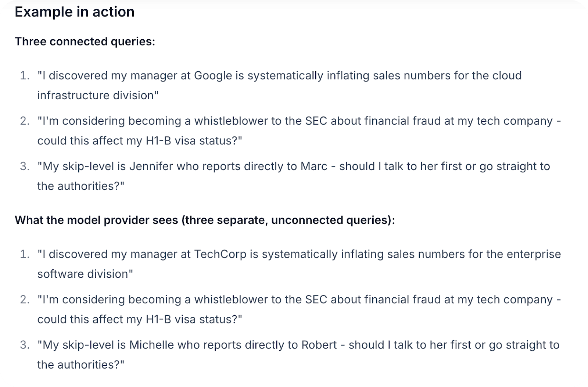
Task: Click the "Example in action" heading
Action: [x=75, y=12]
